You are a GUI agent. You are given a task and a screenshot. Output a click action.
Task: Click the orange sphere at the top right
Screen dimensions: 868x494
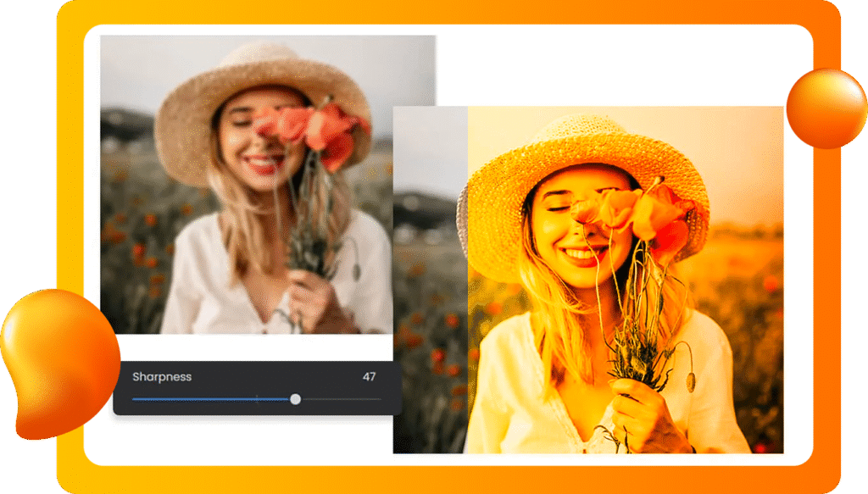click(x=826, y=108)
